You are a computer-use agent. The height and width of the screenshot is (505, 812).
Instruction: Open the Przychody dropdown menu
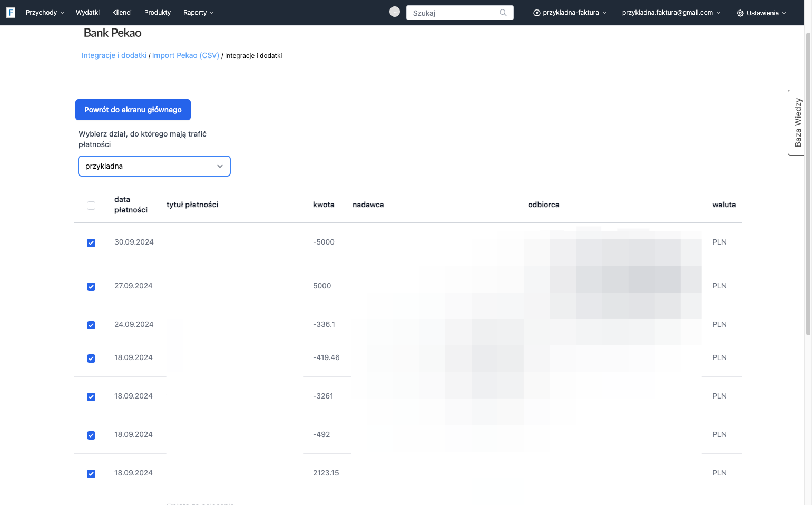(x=45, y=13)
